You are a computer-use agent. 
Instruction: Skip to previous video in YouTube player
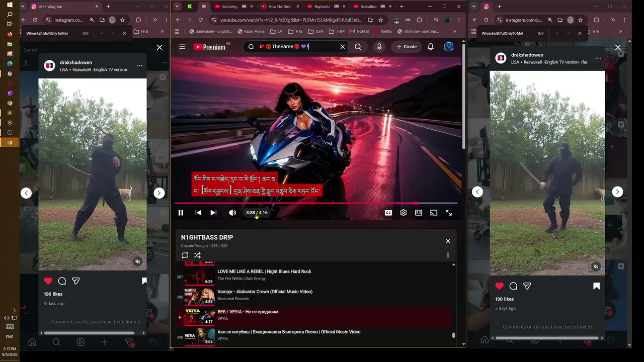click(x=198, y=213)
